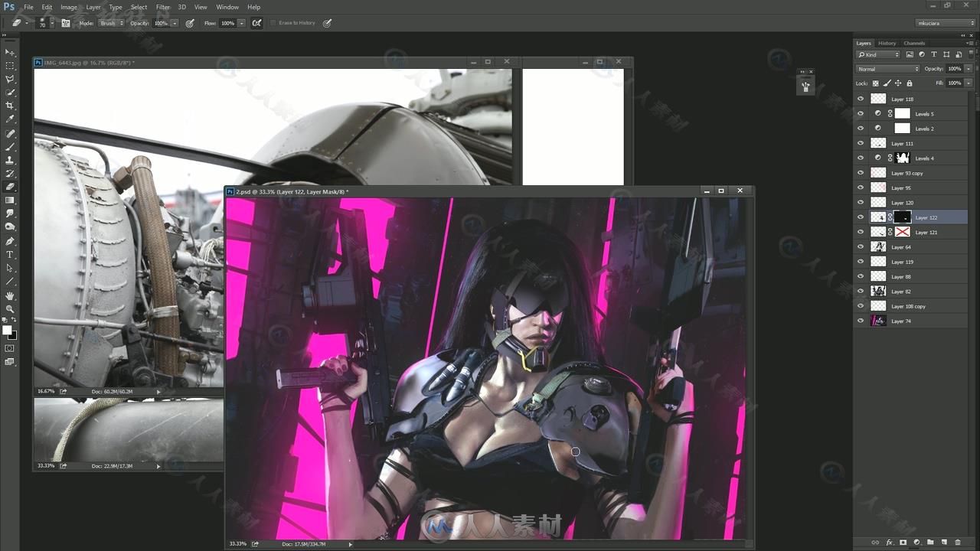Screen dimensions: 980x551
Task: Select the Polygonal Lasso tool
Action: coord(10,79)
